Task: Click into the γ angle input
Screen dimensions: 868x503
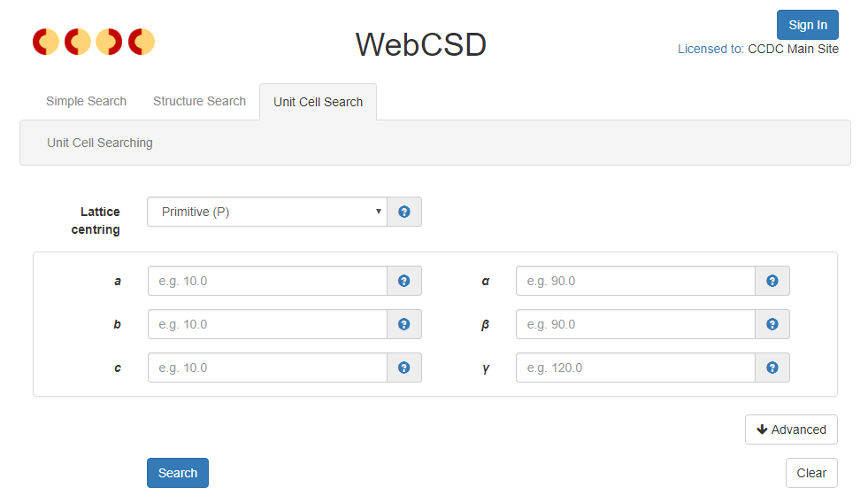Action: pos(635,368)
